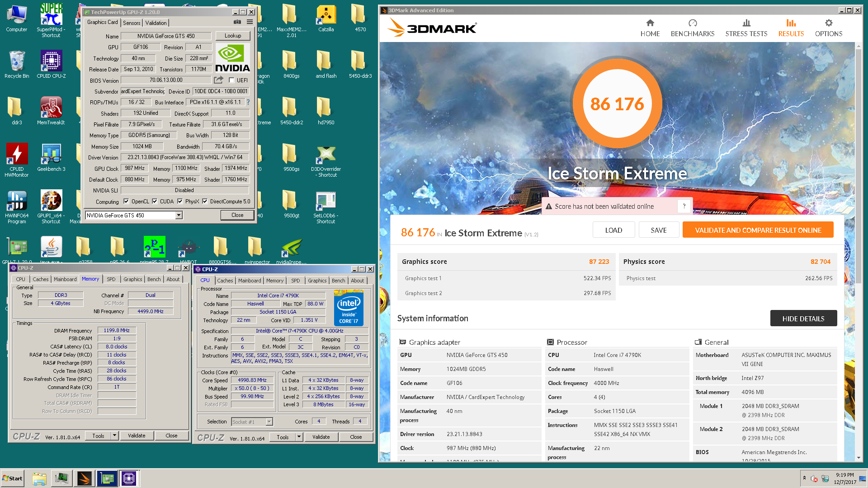The image size is (868, 488).
Task: Open GPU-Z hamburger menu icon
Action: [250, 22]
